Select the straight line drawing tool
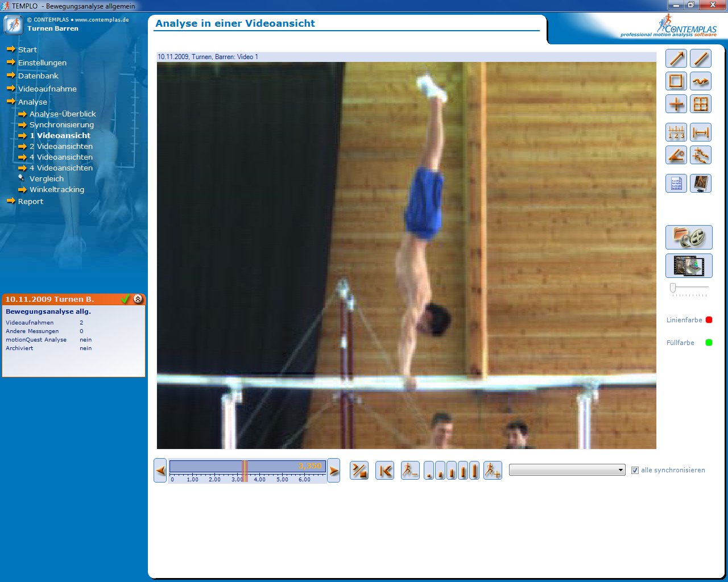 (701, 59)
